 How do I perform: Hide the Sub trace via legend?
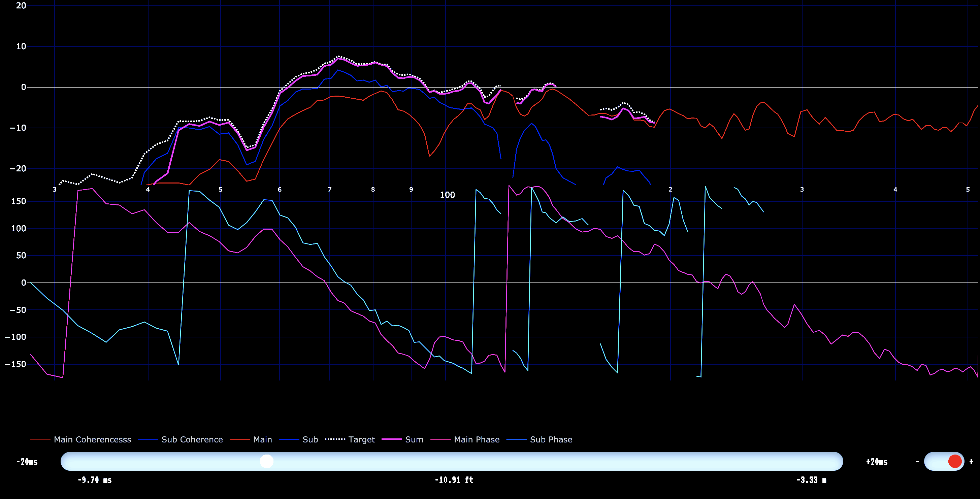point(299,439)
